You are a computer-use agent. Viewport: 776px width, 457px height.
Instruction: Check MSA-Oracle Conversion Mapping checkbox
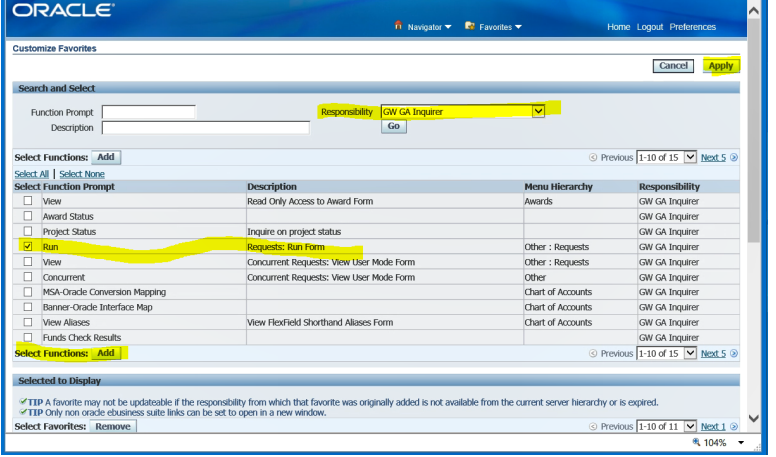[28, 292]
